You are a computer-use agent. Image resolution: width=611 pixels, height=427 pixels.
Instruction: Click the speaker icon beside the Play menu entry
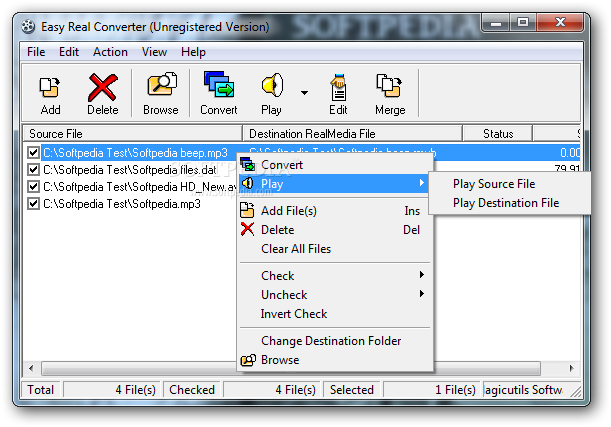(247, 183)
